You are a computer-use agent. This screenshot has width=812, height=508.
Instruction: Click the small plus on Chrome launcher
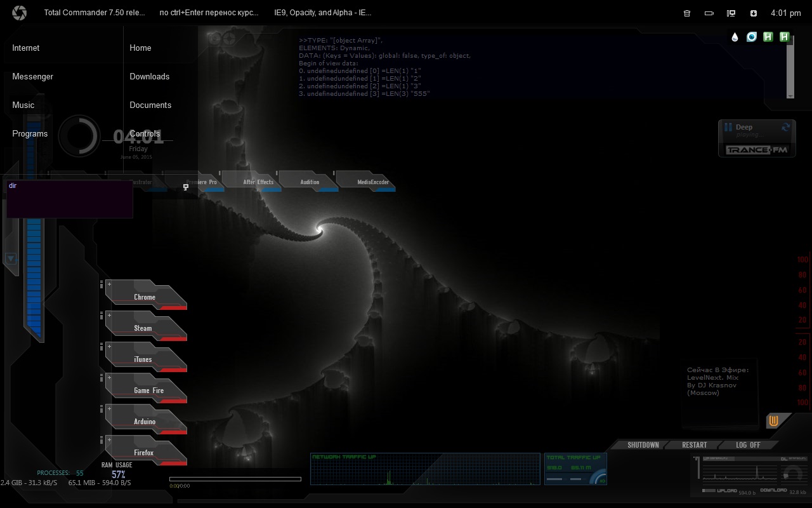109,284
